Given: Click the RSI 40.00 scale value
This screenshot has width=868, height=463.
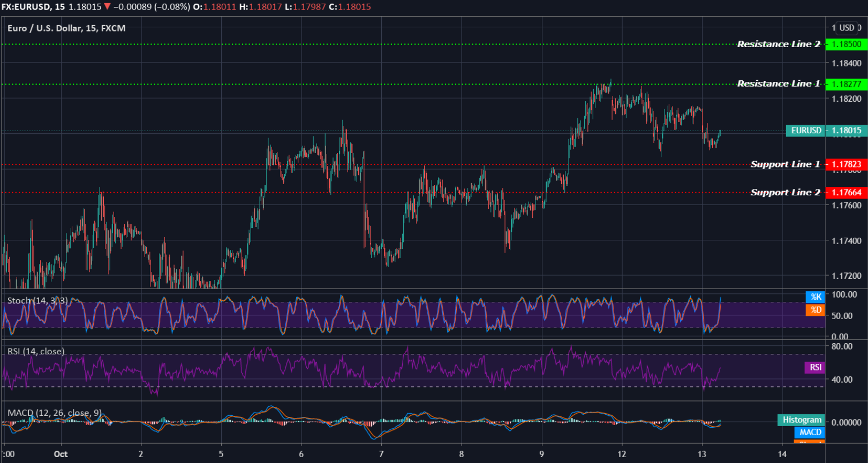Looking at the screenshot, I should (842, 379).
